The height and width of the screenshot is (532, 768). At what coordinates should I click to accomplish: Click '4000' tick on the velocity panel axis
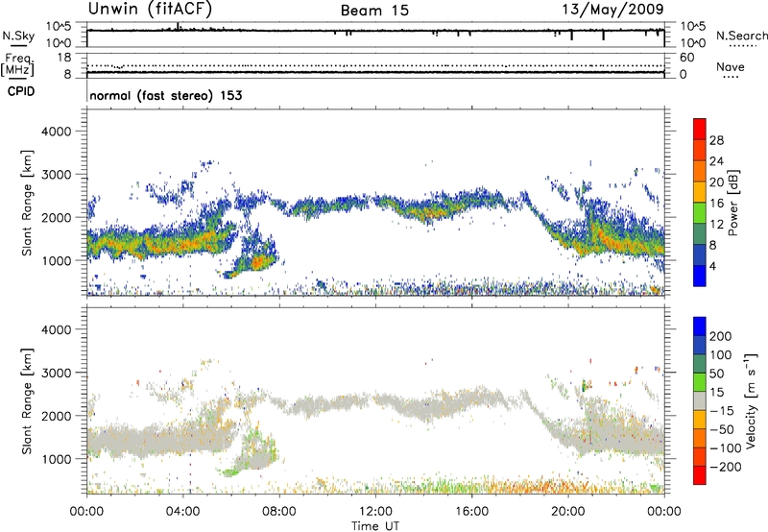point(57,329)
